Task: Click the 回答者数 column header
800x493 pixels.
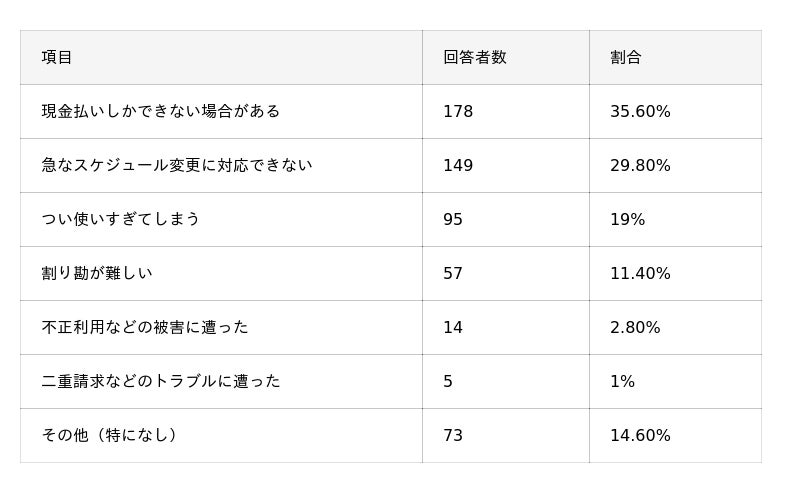Action: tap(475, 58)
